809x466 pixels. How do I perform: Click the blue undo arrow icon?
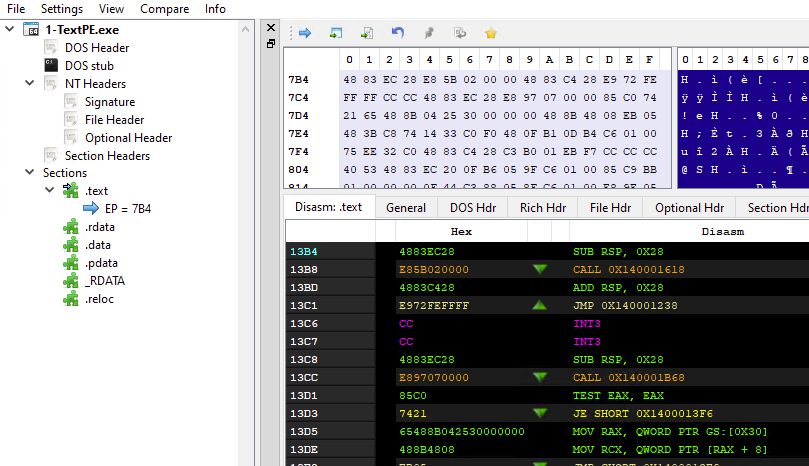point(398,33)
